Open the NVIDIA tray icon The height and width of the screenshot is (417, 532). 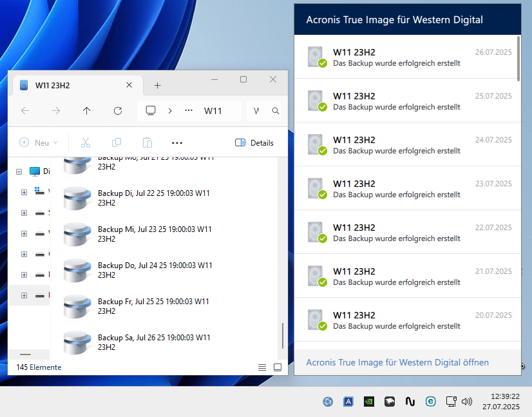pos(369,402)
